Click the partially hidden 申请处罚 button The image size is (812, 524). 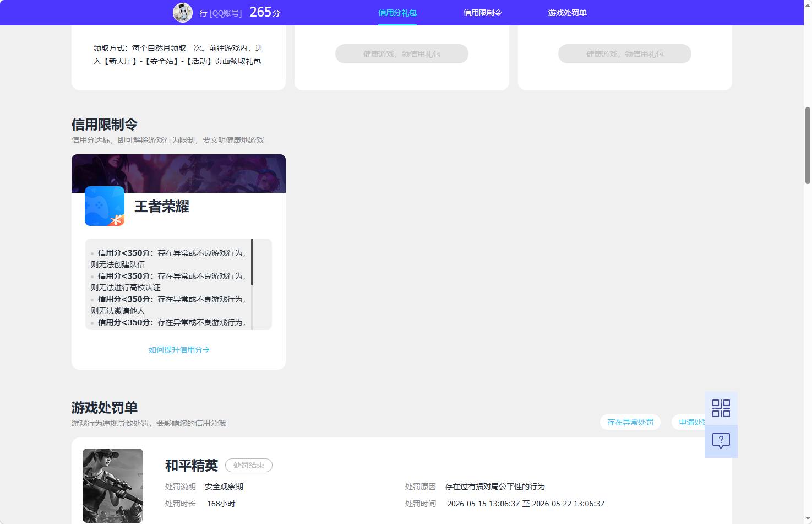(689, 422)
